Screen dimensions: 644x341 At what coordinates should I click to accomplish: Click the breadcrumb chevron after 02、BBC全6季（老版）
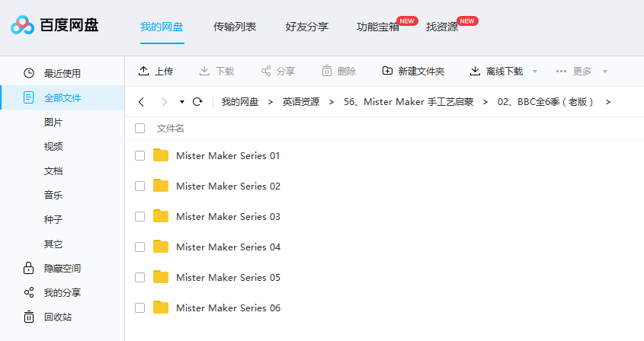coord(608,102)
